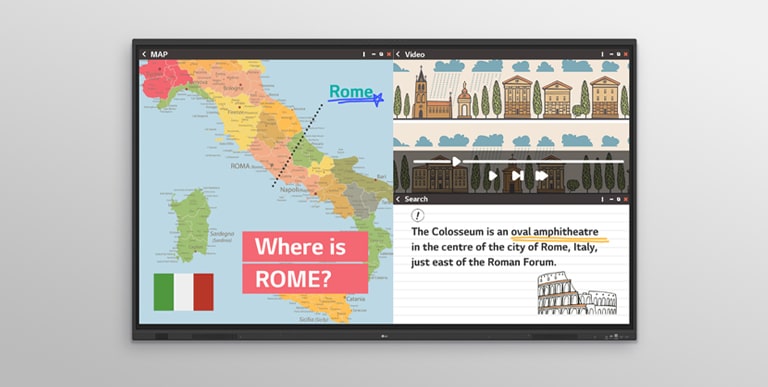Screen dimensions: 768x387
Task: Click the 'Where is' pink banner
Action: click(305, 246)
